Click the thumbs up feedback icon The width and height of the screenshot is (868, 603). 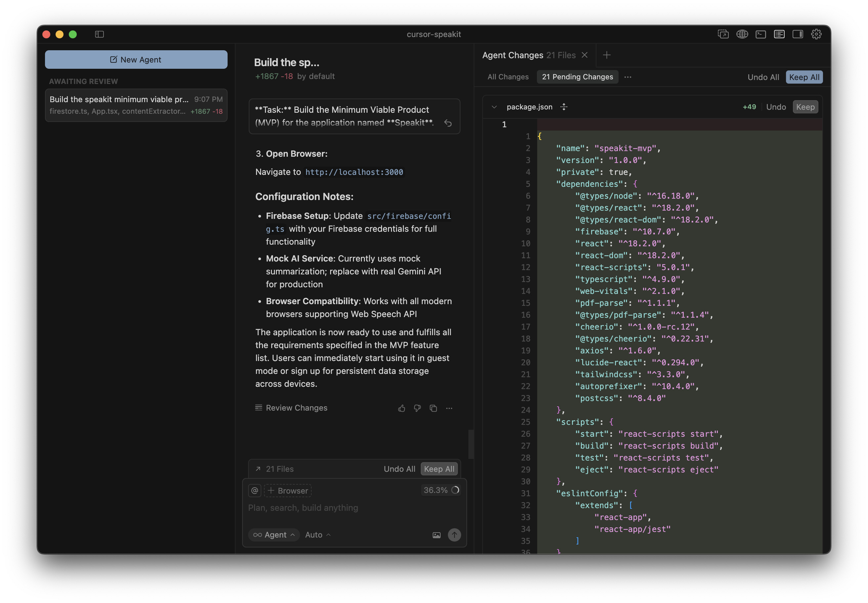pyautogui.click(x=402, y=408)
